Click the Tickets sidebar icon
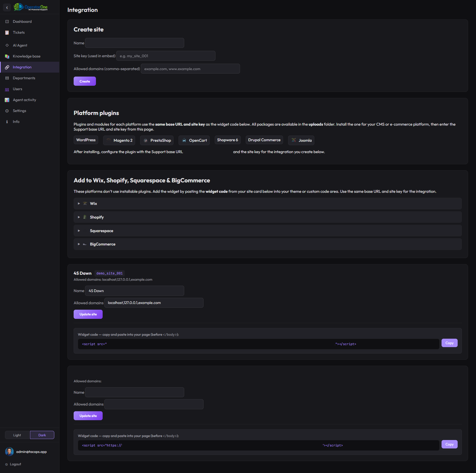This screenshot has width=476, height=473. 7,32
